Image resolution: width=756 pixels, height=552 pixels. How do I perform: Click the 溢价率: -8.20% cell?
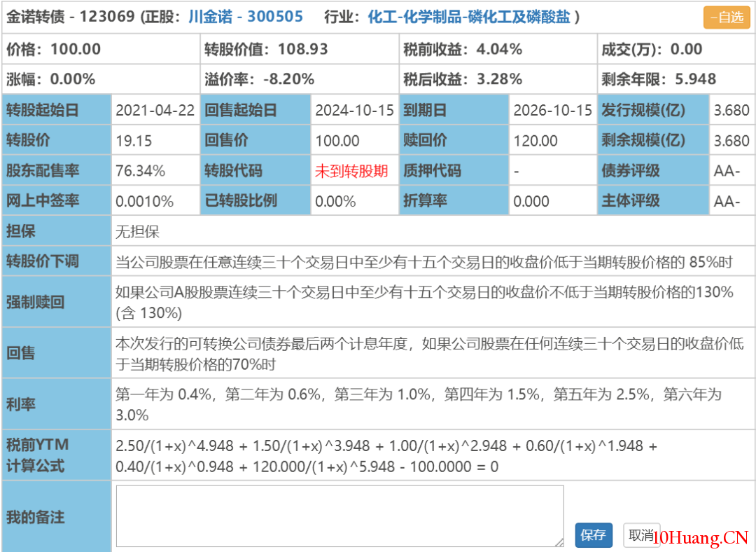tap(300, 78)
